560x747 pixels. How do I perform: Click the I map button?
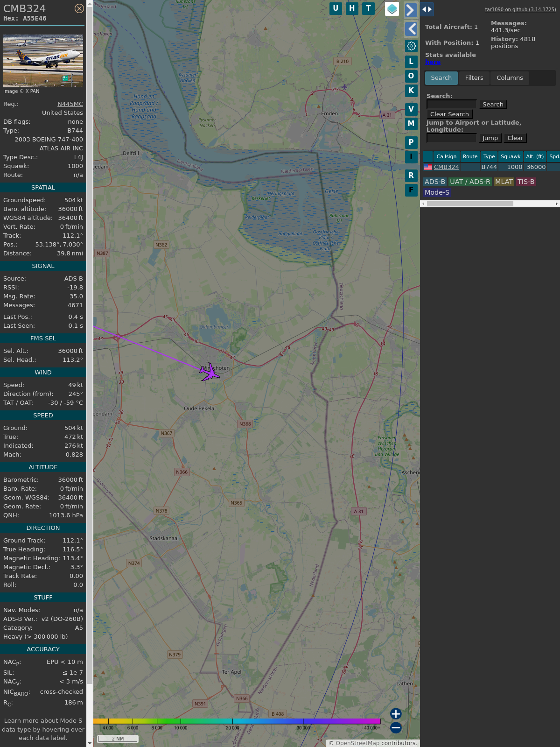click(411, 157)
